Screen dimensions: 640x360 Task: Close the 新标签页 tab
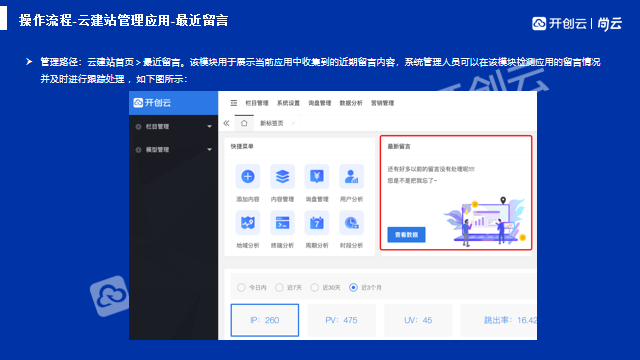pyautogui.click(x=293, y=123)
